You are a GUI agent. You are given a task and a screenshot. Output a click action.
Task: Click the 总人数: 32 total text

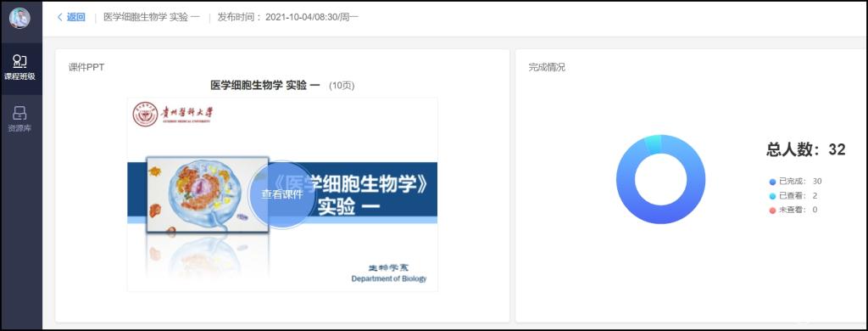pyautogui.click(x=805, y=149)
